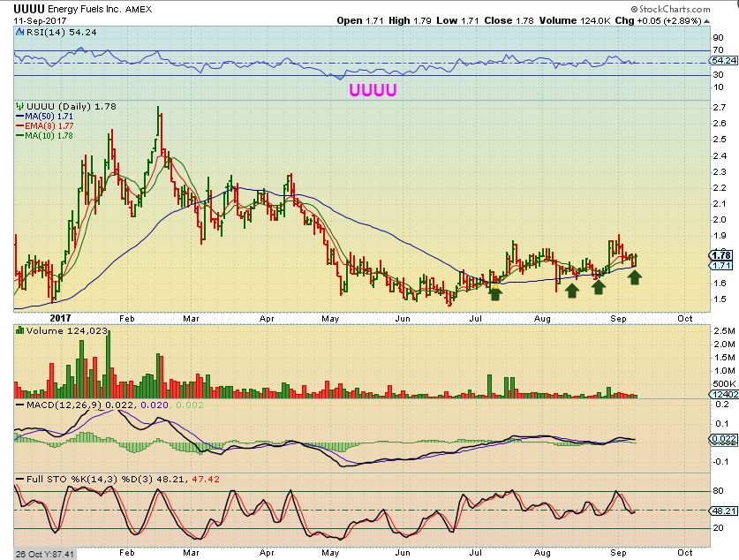Click the Jul label under the price chart
This screenshot has height=560, width=739.
click(x=476, y=319)
